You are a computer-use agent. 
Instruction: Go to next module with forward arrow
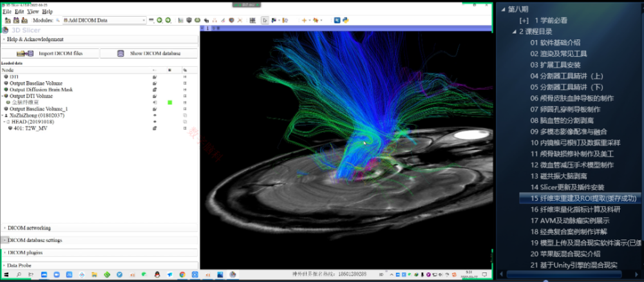[167, 21]
